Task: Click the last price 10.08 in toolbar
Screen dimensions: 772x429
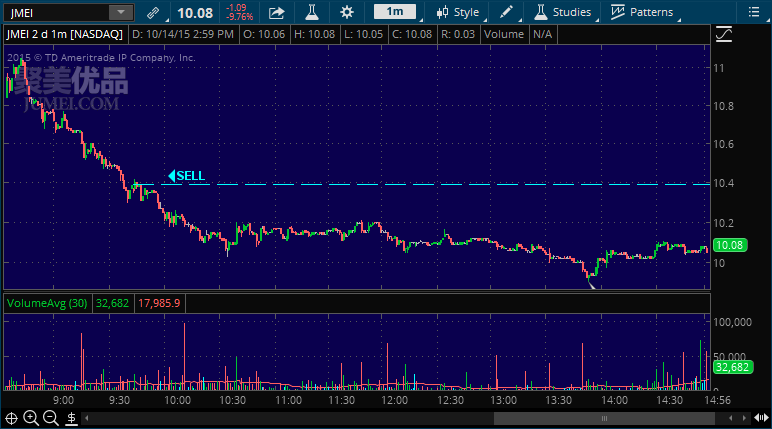Action: click(x=195, y=13)
